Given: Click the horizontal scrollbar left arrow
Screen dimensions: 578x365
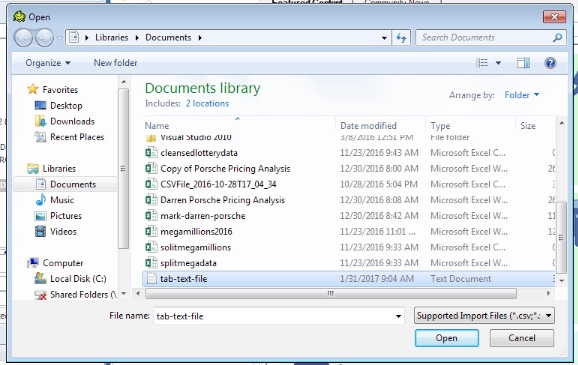Looking at the screenshot, I should click(138, 293).
